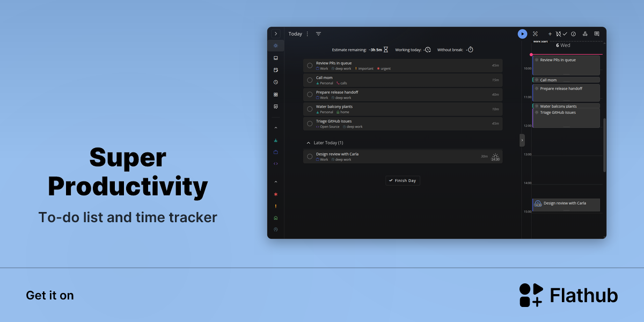Viewport: 644px width, 322px height.
Task: Collapse the tags section in sidebar
Action: [276, 182]
